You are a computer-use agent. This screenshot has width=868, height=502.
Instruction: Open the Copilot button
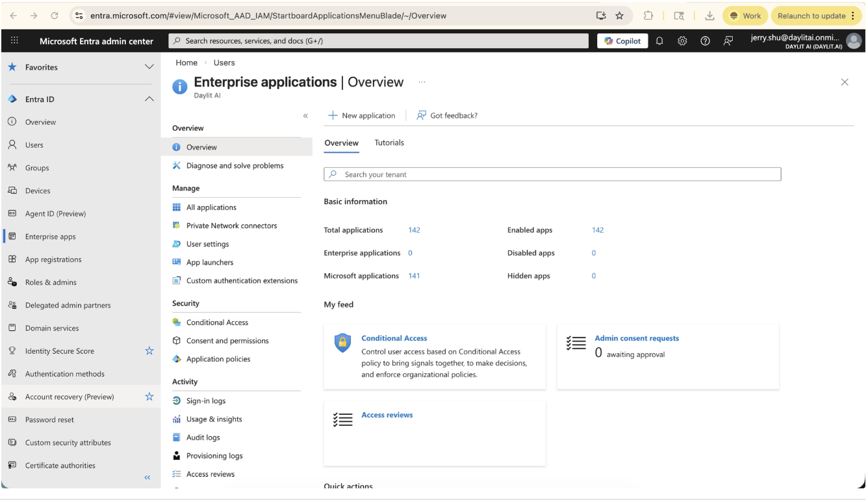(x=622, y=41)
